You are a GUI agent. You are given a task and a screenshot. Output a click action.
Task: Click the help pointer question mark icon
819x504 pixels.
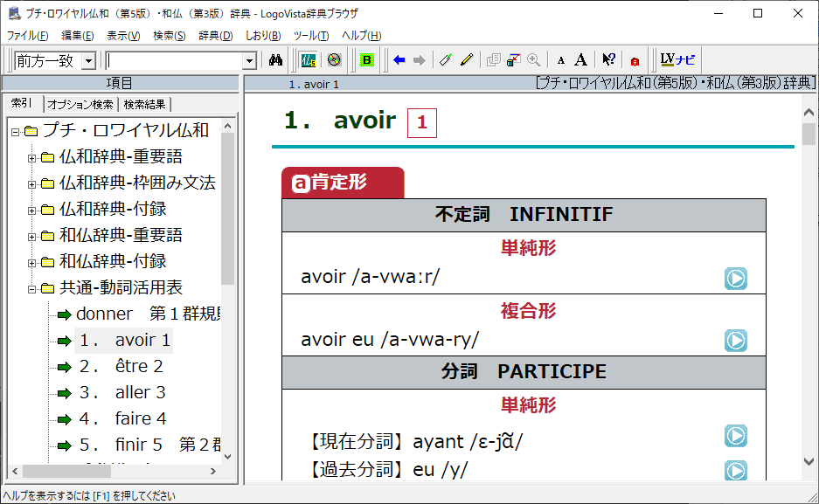[x=608, y=60]
